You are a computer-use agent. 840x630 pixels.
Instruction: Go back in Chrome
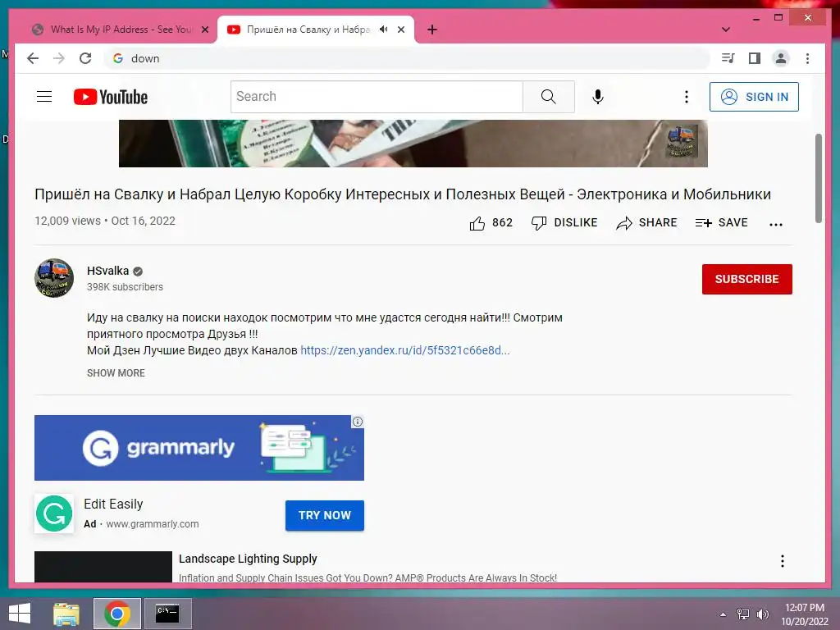(33, 58)
